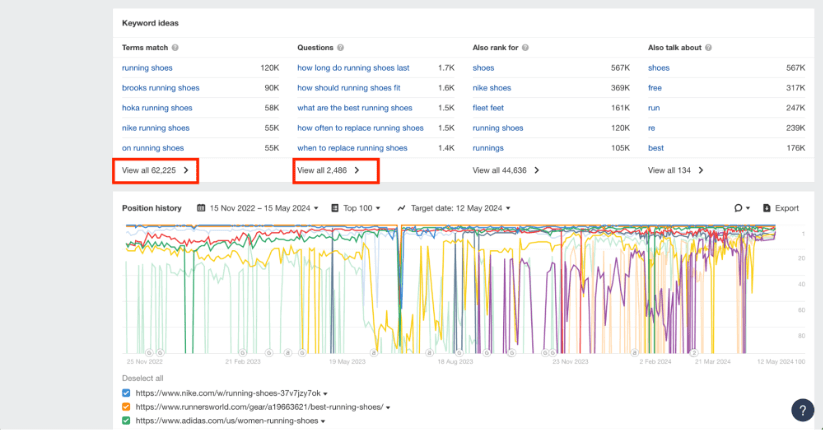
Task: Click View all 44,636 also rank for
Action: tap(506, 171)
